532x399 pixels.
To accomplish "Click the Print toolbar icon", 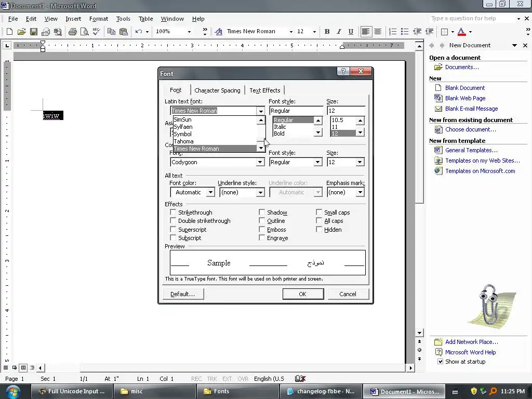I will pos(73,32).
